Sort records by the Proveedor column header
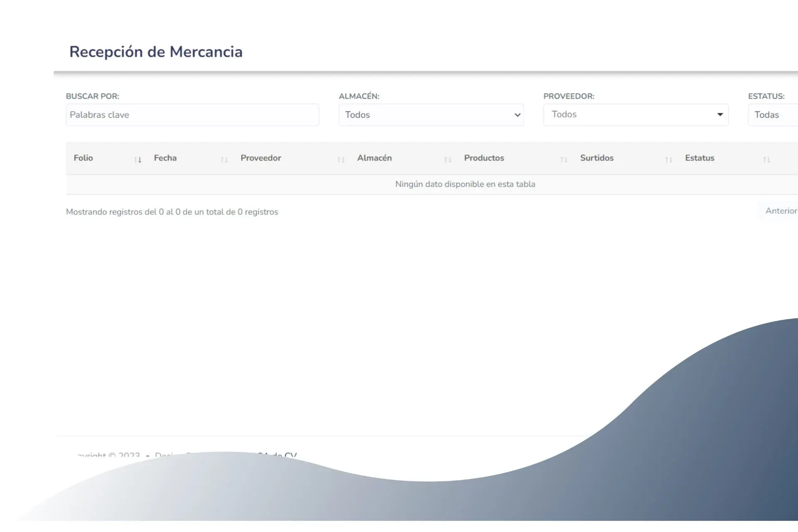This screenshot has height=532, width=798. point(261,158)
